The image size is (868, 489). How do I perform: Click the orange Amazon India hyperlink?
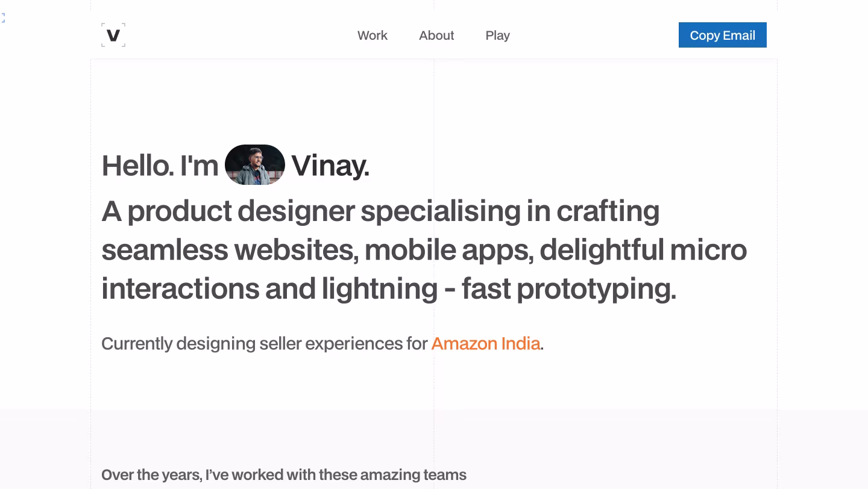click(486, 343)
